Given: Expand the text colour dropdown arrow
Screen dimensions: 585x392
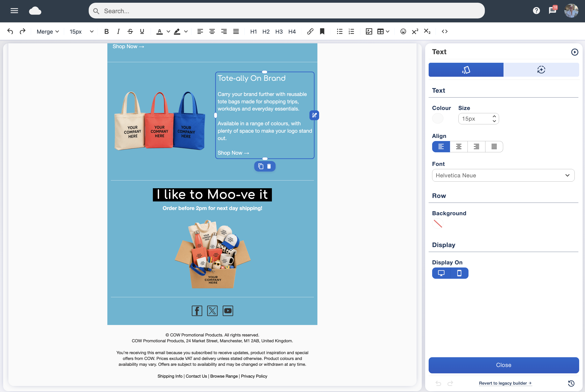Looking at the screenshot, I should 168,31.
